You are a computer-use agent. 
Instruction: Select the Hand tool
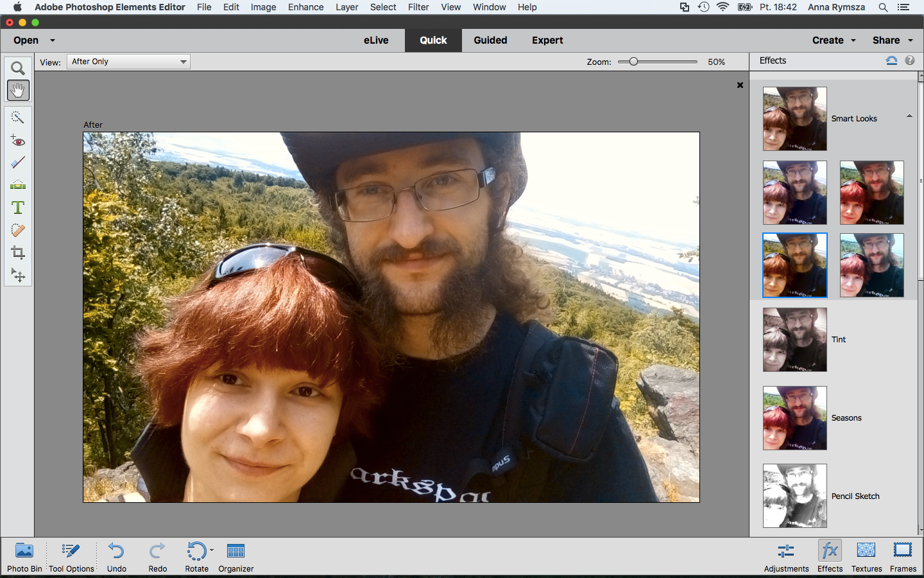coord(18,91)
